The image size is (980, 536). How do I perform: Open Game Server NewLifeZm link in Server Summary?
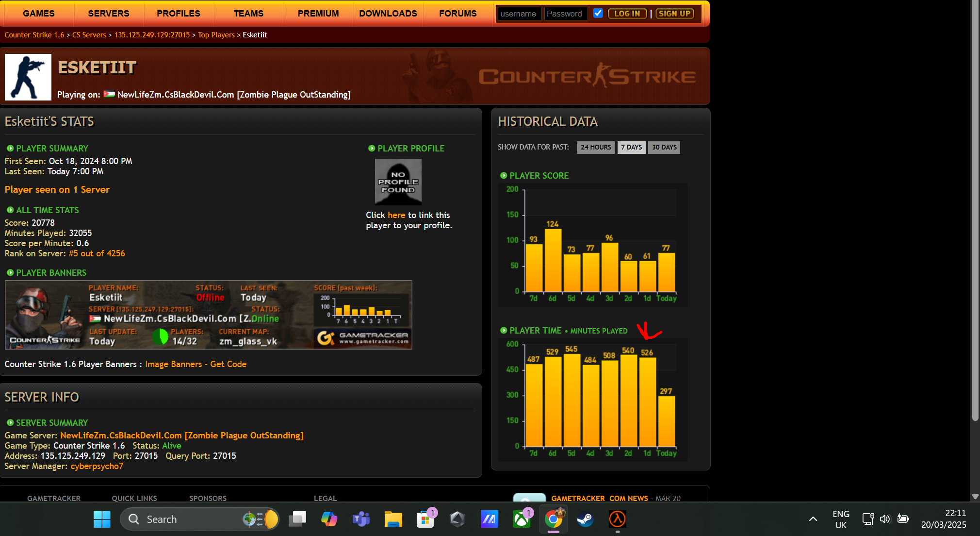coord(182,435)
